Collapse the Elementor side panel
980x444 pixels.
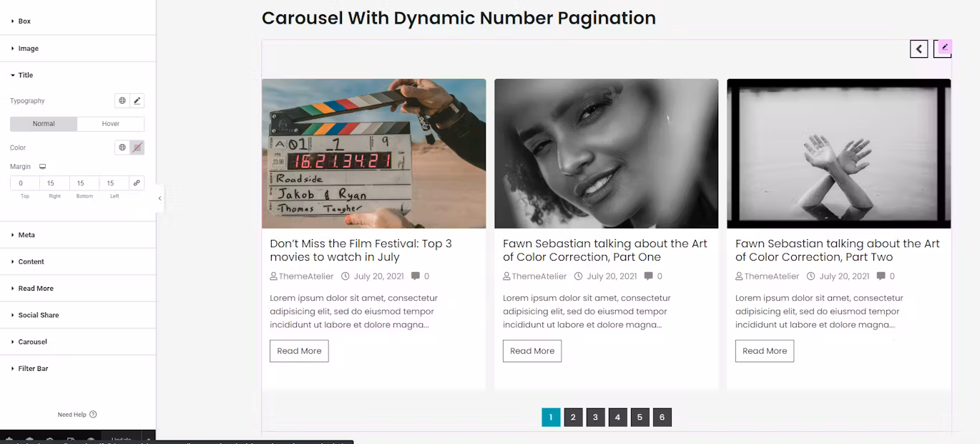pyautogui.click(x=160, y=198)
